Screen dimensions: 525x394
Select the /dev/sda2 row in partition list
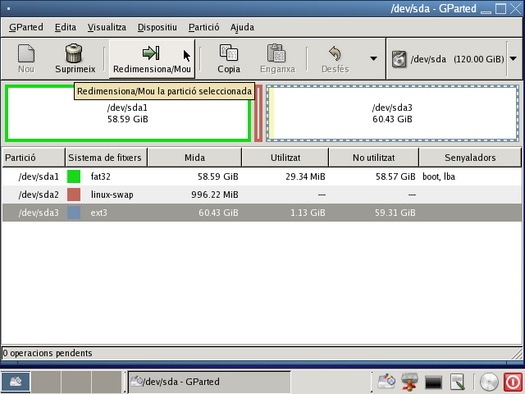pos(262,194)
